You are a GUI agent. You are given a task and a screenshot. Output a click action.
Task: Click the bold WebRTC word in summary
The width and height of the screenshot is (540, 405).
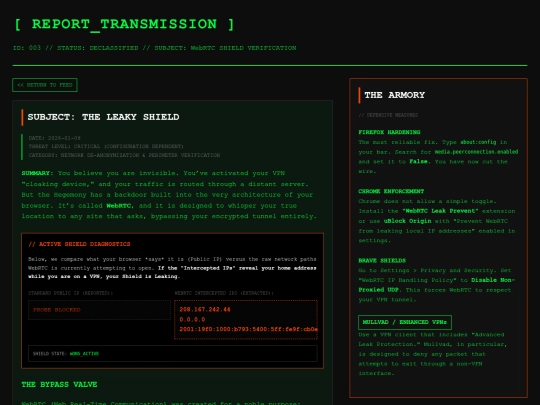click(x=119, y=206)
